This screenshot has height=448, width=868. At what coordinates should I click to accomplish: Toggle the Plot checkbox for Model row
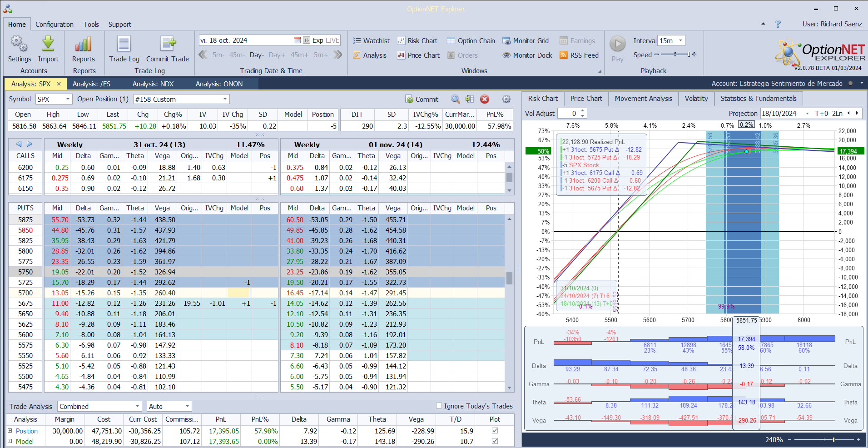495,441
